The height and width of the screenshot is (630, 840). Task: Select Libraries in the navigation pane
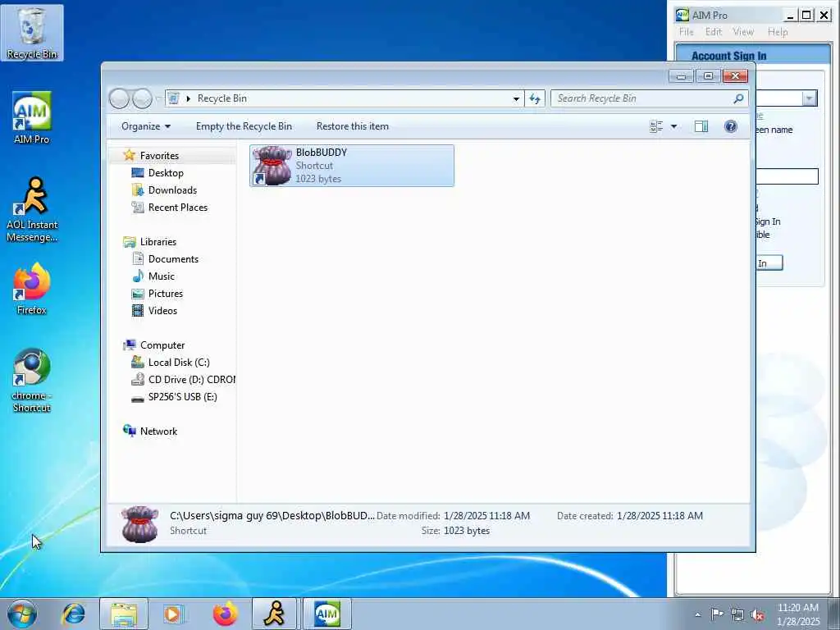click(158, 242)
